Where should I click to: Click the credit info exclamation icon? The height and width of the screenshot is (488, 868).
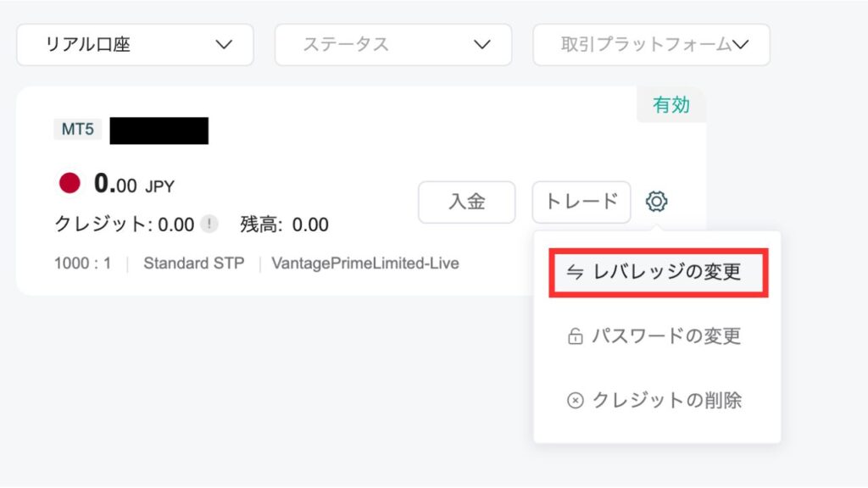point(209,224)
